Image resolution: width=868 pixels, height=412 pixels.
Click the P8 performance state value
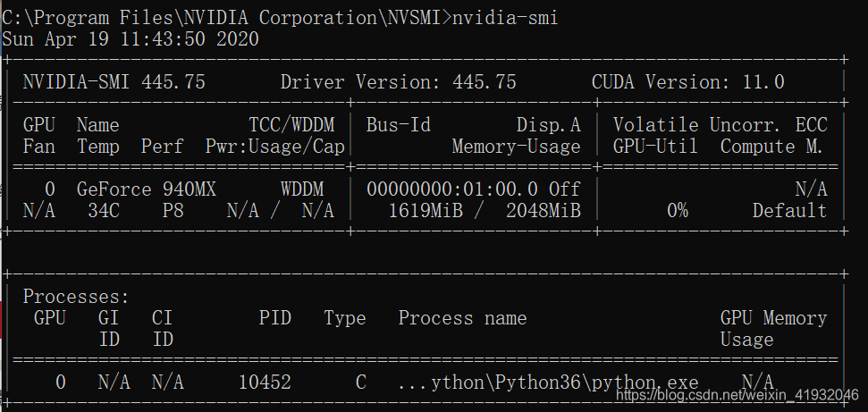(173, 211)
